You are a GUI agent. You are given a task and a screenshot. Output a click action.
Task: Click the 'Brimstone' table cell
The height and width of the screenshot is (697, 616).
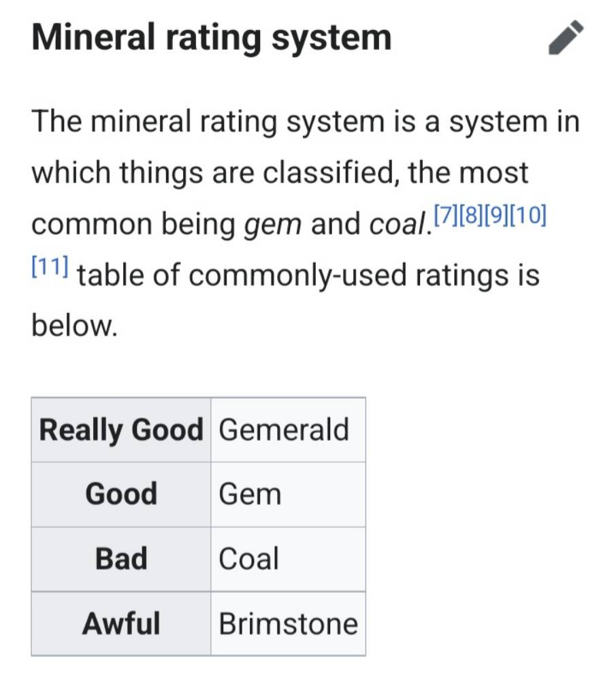click(288, 623)
